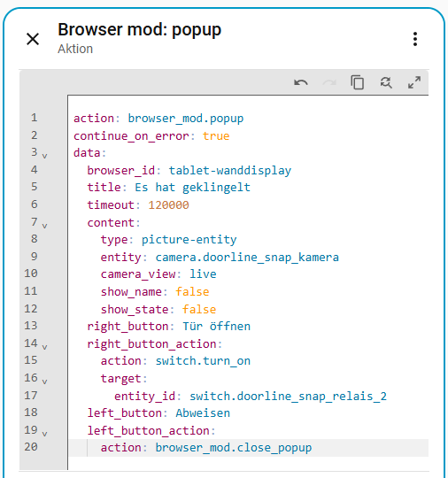
Task: Click the 'switch.turn_on' action value
Action: coord(203,361)
